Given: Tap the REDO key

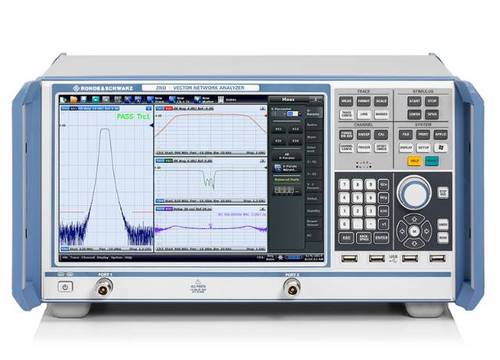Looking at the screenshot, I should point(443,237).
